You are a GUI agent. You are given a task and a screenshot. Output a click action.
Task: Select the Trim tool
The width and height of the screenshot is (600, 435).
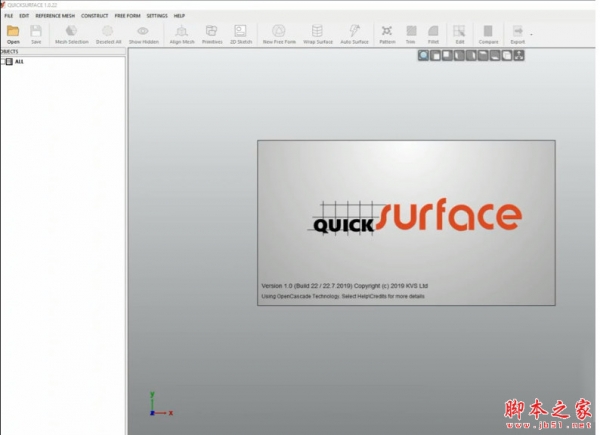[x=411, y=34]
